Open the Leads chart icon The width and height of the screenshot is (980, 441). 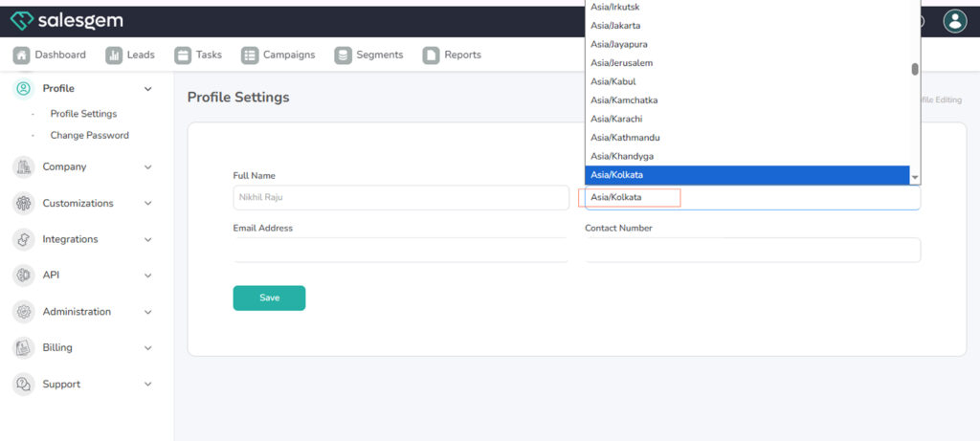(x=114, y=55)
